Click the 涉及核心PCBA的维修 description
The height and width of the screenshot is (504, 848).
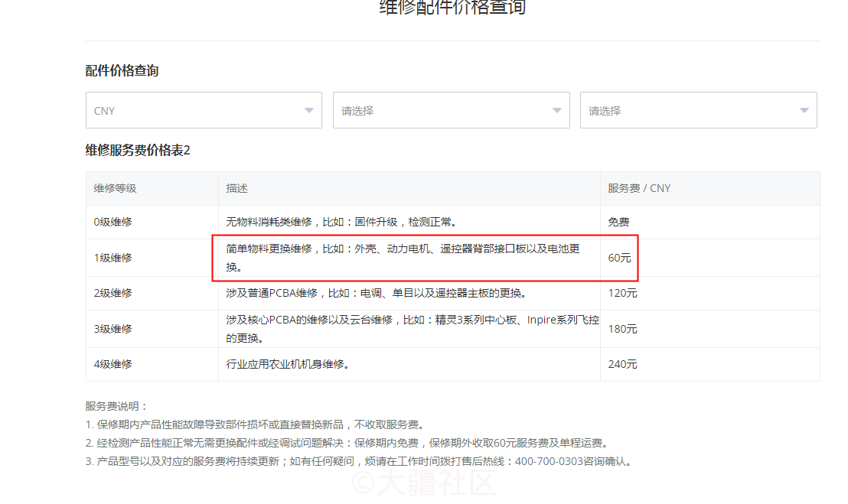413,329
